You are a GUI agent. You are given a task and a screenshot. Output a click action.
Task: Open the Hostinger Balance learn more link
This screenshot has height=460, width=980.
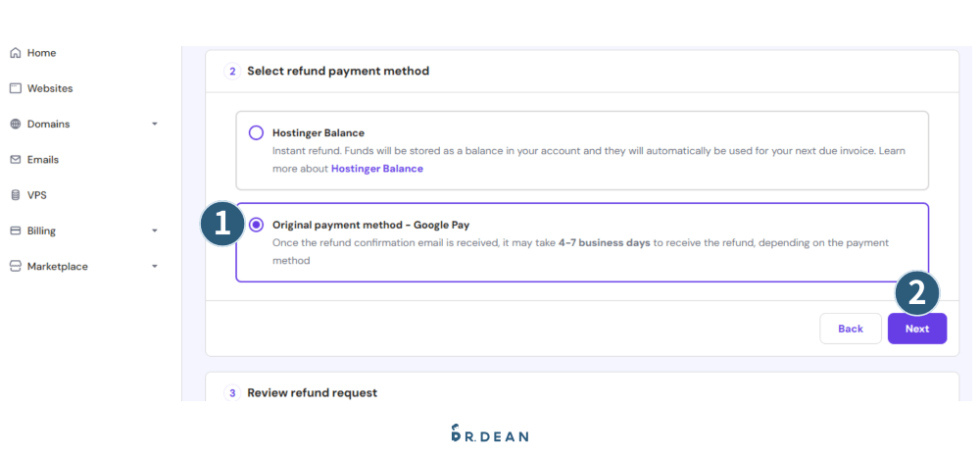click(377, 169)
